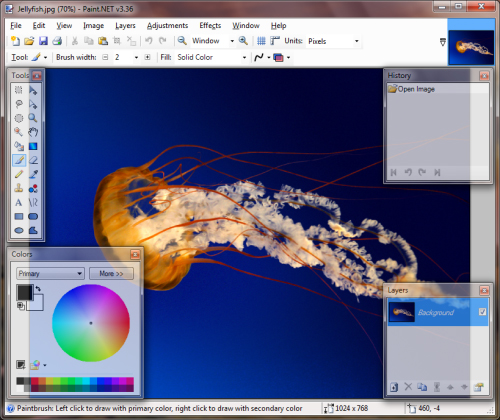Click the Print toolbar icon
Image resolution: width=500 pixels, height=420 pixels.
pos(57,41)
